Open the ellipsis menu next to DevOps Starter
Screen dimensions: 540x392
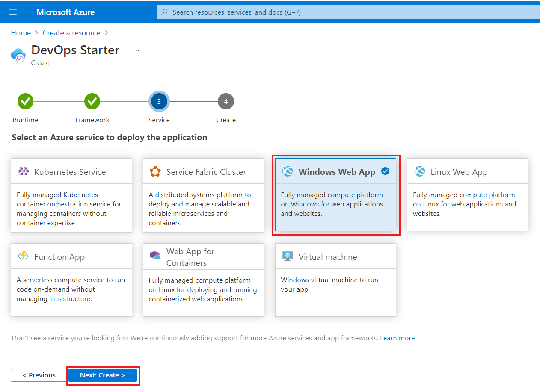(x=136, y=50)
